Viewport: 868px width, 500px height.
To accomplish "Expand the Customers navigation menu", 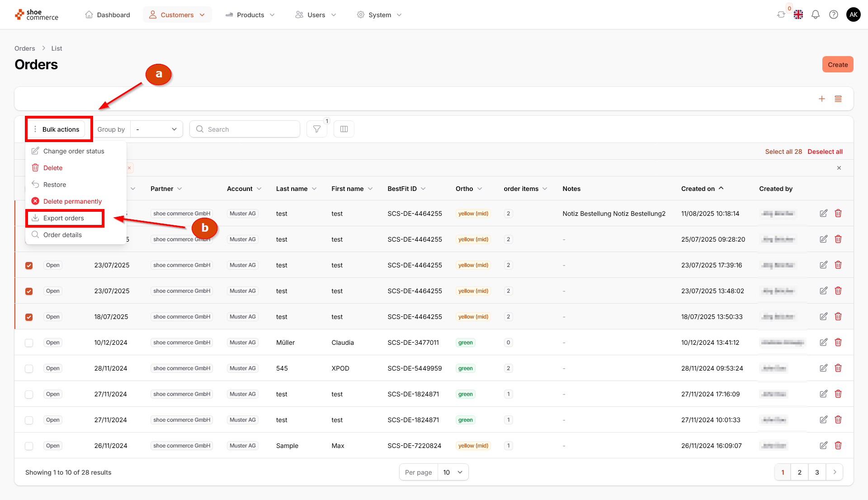I will pyautogui.click(x=177, y=15).
